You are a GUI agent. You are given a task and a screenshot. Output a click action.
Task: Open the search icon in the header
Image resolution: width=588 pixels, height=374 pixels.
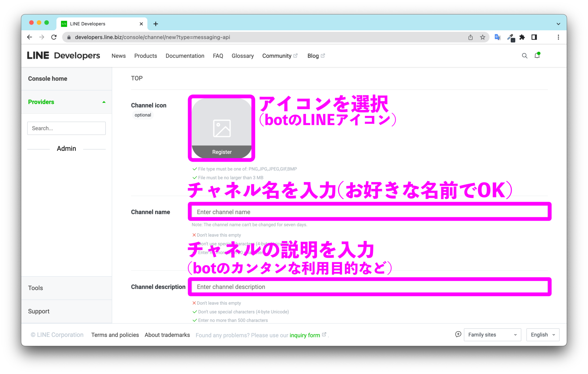click(524, 56)
